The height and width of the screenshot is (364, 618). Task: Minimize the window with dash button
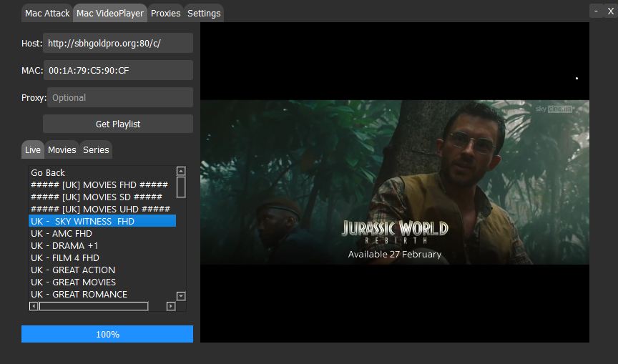point(597,11)
